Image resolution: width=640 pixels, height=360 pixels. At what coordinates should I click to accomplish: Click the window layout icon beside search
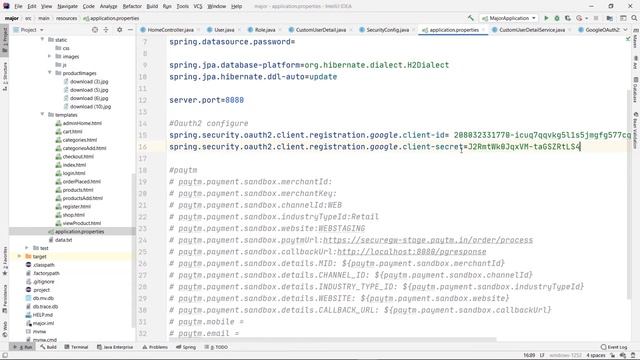623,18
